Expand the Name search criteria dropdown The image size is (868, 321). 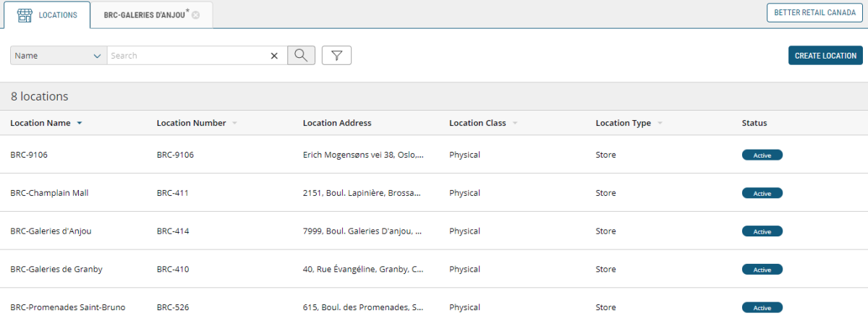[x=58, y=56]
